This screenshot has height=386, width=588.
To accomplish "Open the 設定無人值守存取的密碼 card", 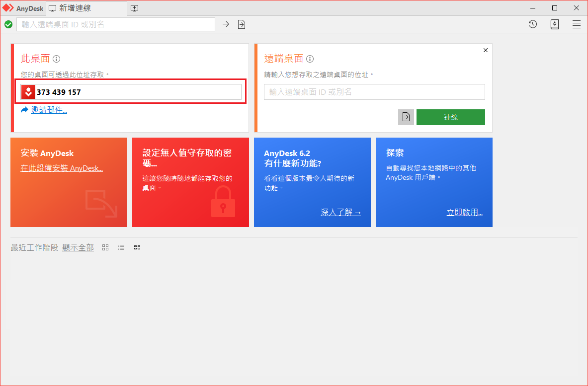I will click(190, 182).
